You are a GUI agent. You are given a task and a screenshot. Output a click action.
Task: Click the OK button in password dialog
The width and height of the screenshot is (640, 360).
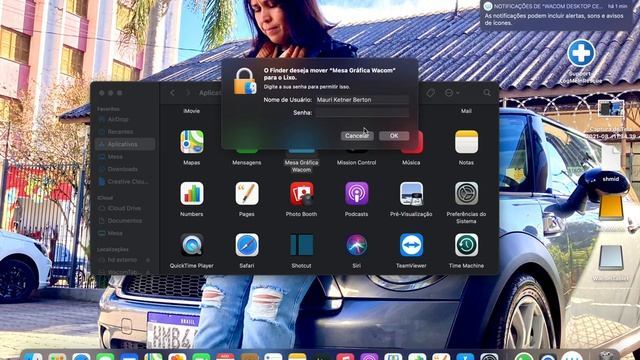(394, 136)
